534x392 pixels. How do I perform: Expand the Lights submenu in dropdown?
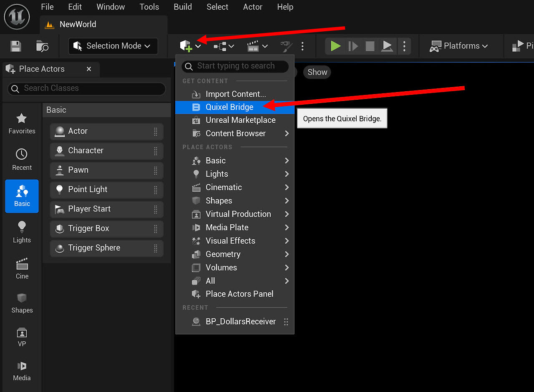pyautogui.click(x=235, y=174)
